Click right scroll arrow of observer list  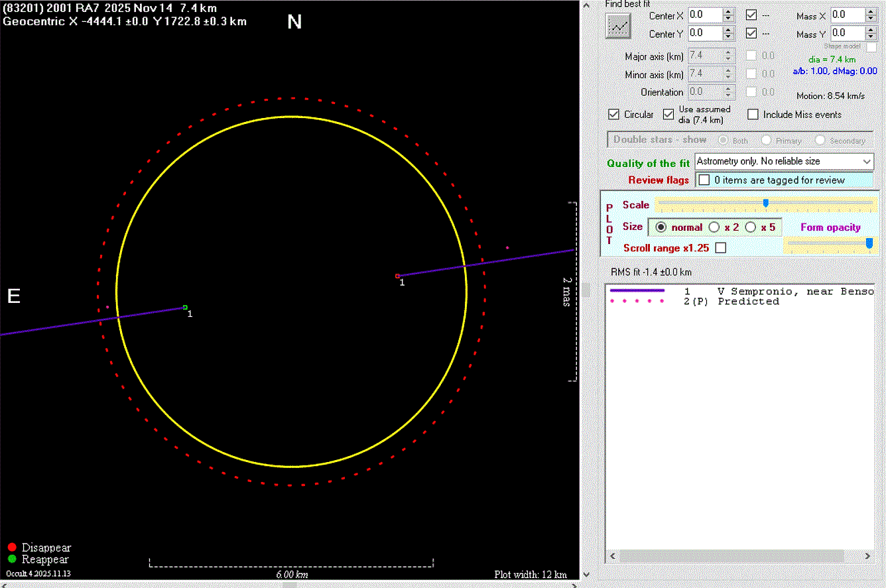[x=868, y=556]
